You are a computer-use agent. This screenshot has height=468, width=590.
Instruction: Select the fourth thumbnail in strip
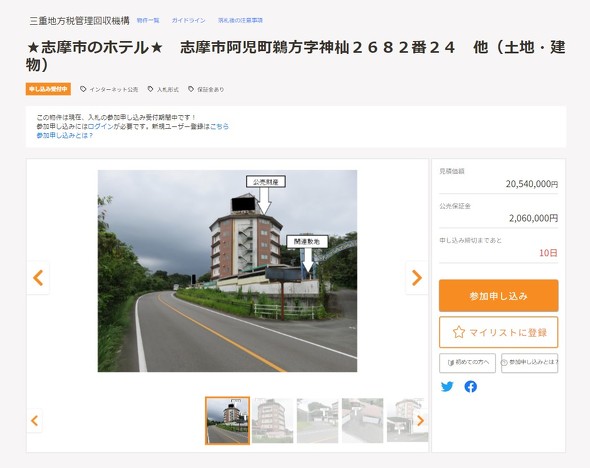(x=362, y=421)
